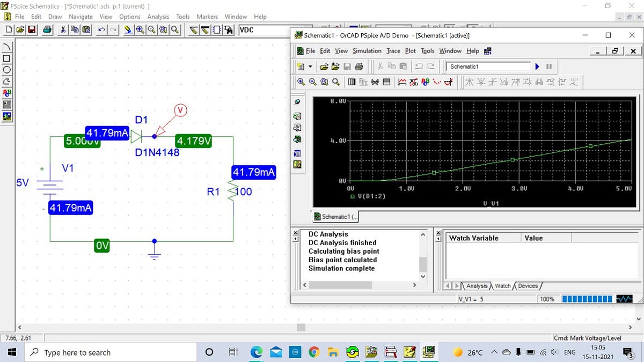644x362 pixels.
Task: Select the Zoom Area tool in Schematics toolbar
Action: point(162,30)
